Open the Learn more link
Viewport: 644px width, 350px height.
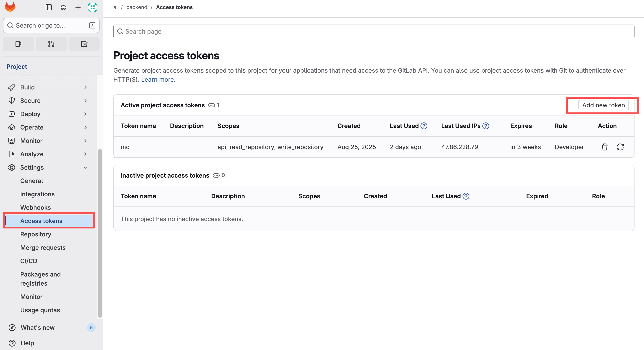click(158, 80)
